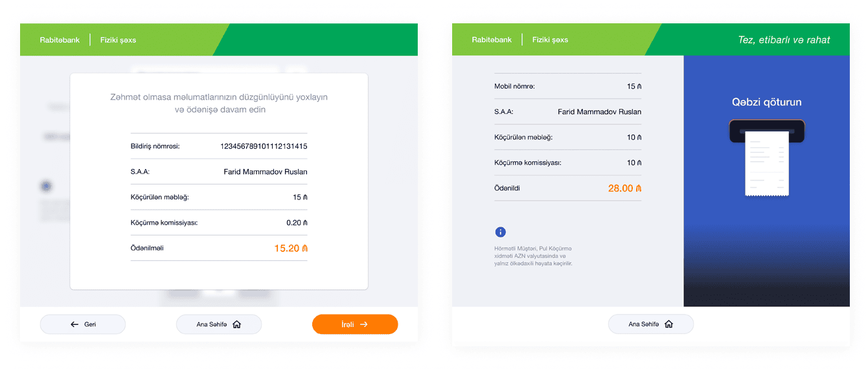The image size is (868, 369).
Task: Click the blurred round icon behind the dialog
Action: tap(46, 186)
